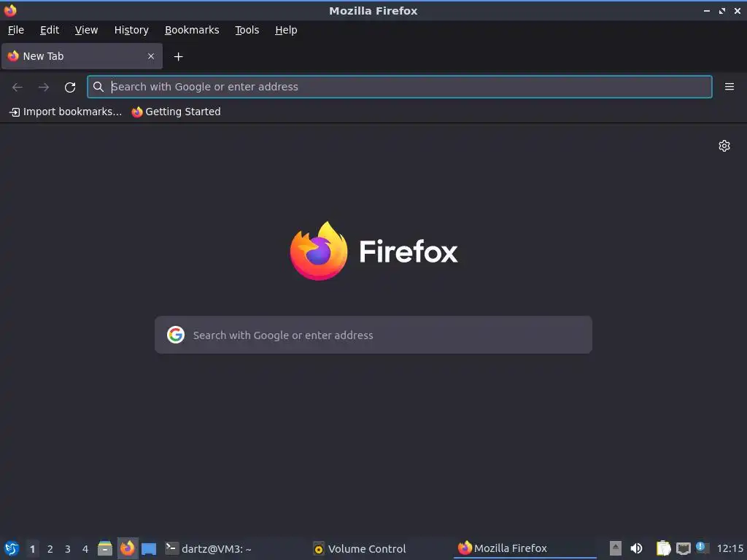The image size is (747, 560).
Task: Launch Firefox from the taskbar quick launch
Action: pyautogui.click(x=127, y=548)
